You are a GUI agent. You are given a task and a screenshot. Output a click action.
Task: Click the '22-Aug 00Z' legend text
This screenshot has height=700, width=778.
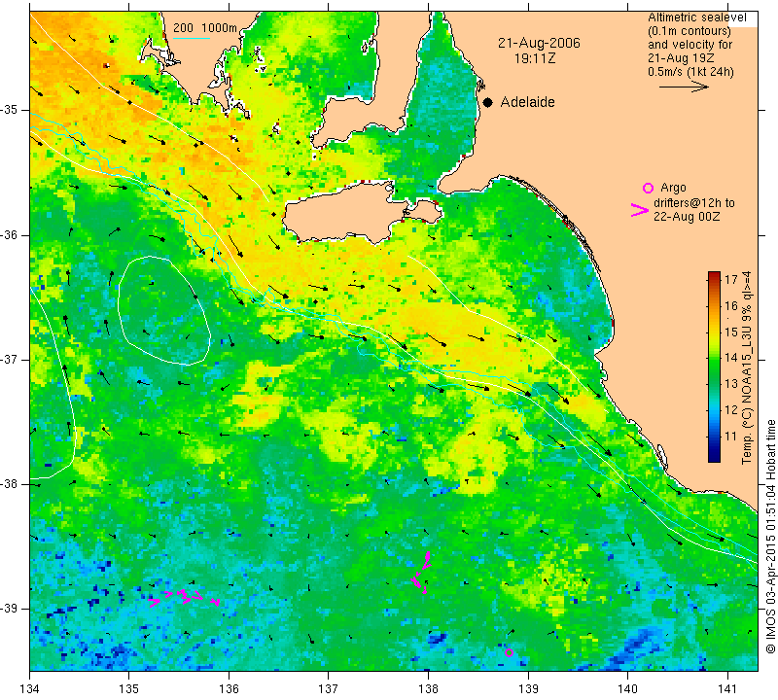[x=687, y=217]
